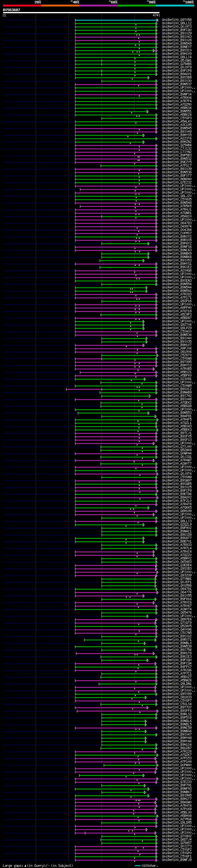Open hit UniRef100_A3C195
The height and width of the screenshot is (868, 197).
[177, 125]
